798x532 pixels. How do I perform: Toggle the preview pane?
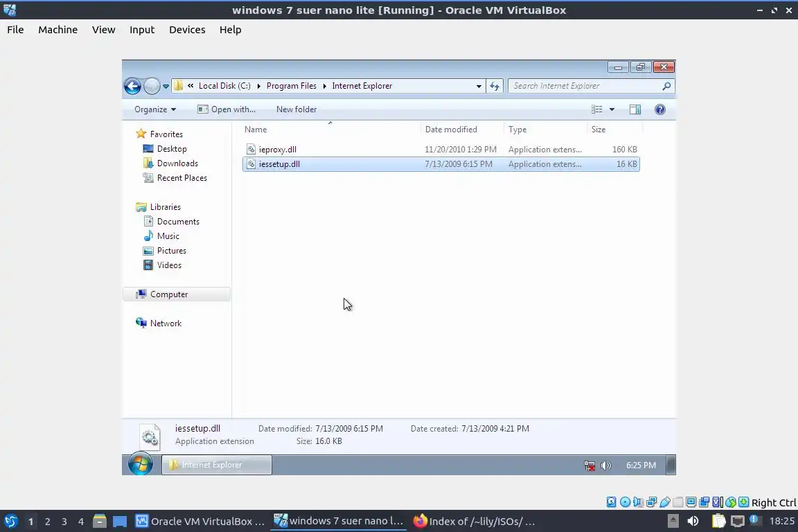pos(635,109)
